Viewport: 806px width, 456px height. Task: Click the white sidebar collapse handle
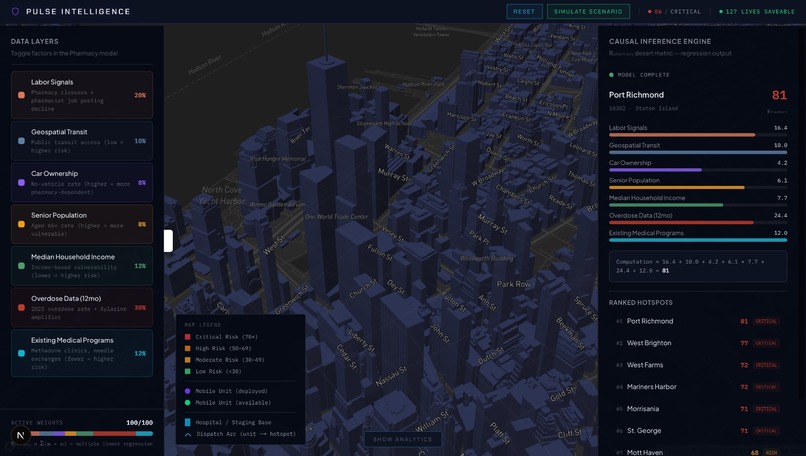pyautogui.click(x=168, y=241)
